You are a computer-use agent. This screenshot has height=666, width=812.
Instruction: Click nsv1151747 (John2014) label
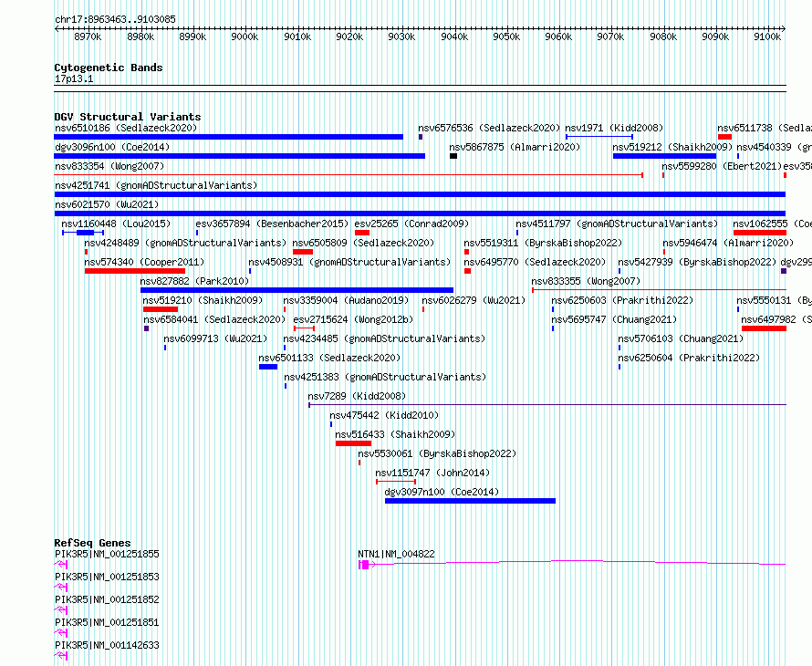(x=432, y=473)
